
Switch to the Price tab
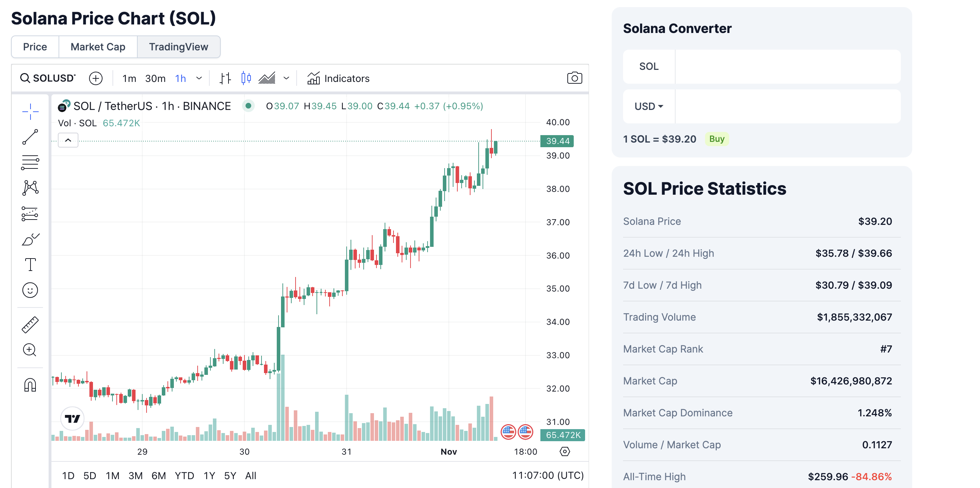(x=35, y=47)
